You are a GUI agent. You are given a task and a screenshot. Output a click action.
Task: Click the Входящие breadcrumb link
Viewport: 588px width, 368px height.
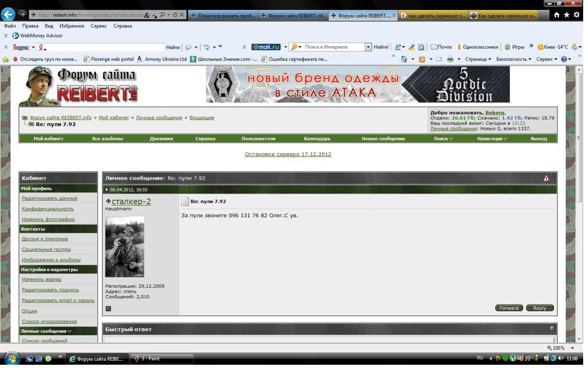pyautogui.click(x=202, y=118)
